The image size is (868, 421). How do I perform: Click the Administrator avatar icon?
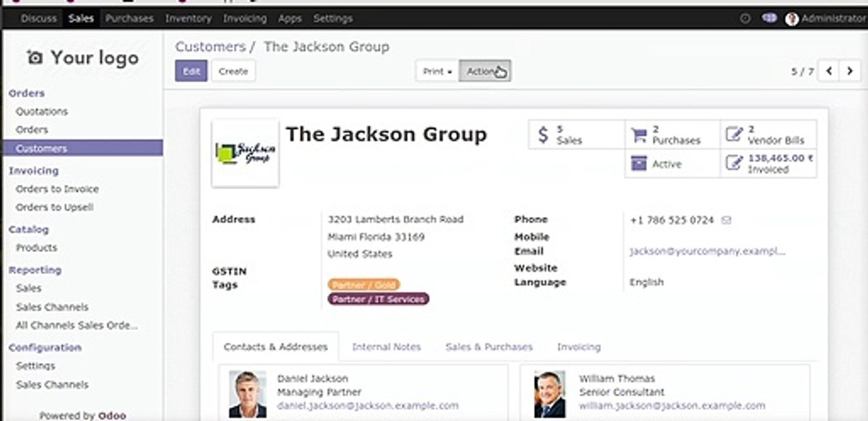pos(791,19)
